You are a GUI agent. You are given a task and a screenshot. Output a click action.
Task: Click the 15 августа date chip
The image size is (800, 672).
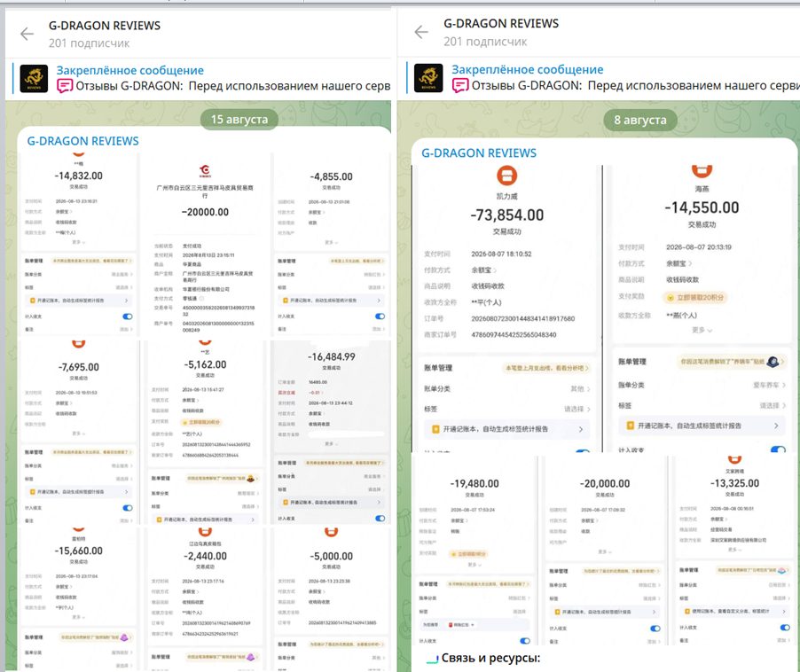(x=239, y=120)
